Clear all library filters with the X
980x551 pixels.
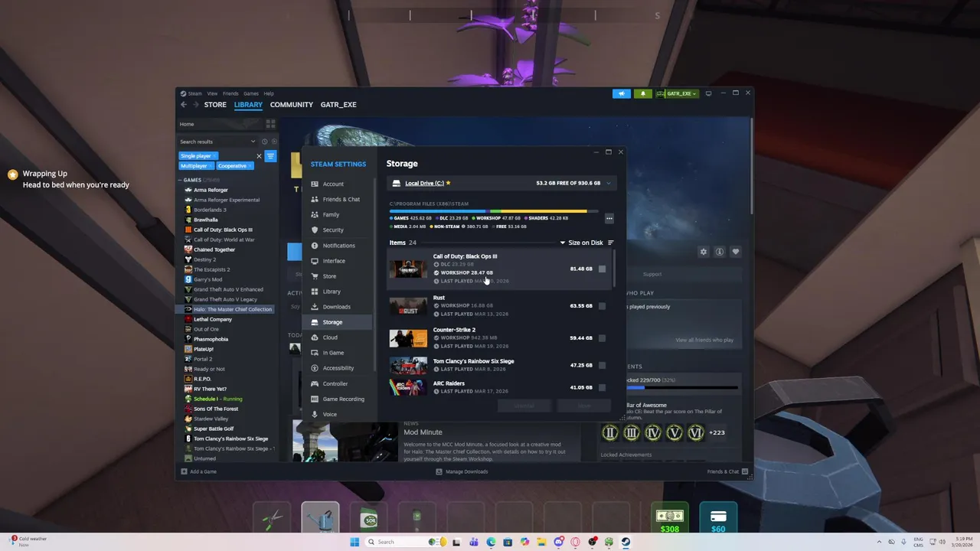259,156
